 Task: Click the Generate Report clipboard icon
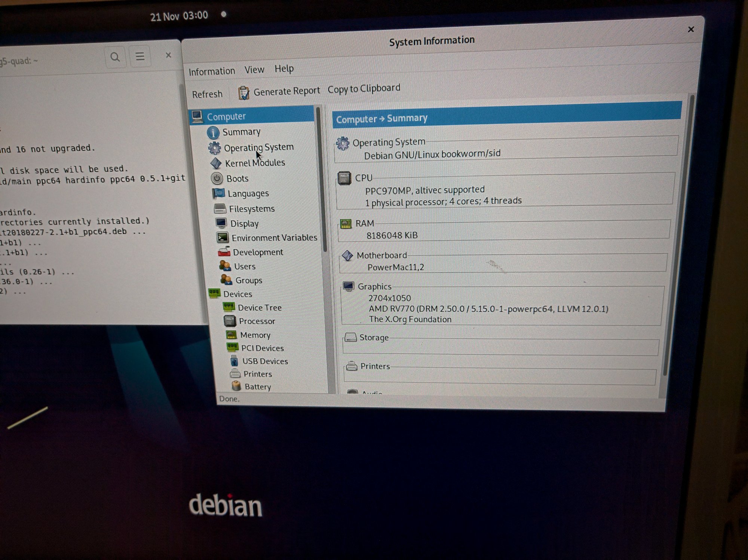click(x=244, y=93)
